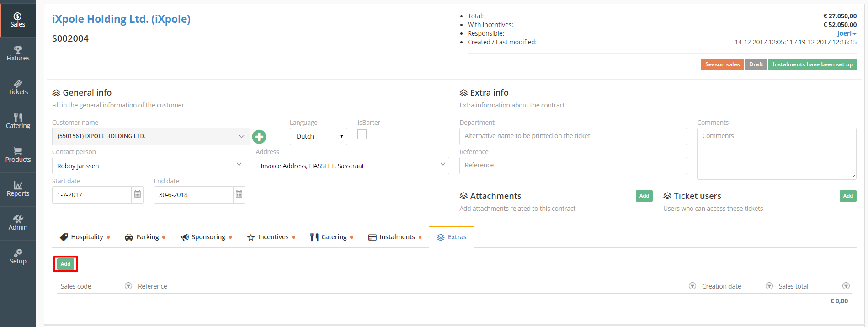Click the total amount € 27.050,00
This screenshot has width=868, height=327.
point(840,16)
